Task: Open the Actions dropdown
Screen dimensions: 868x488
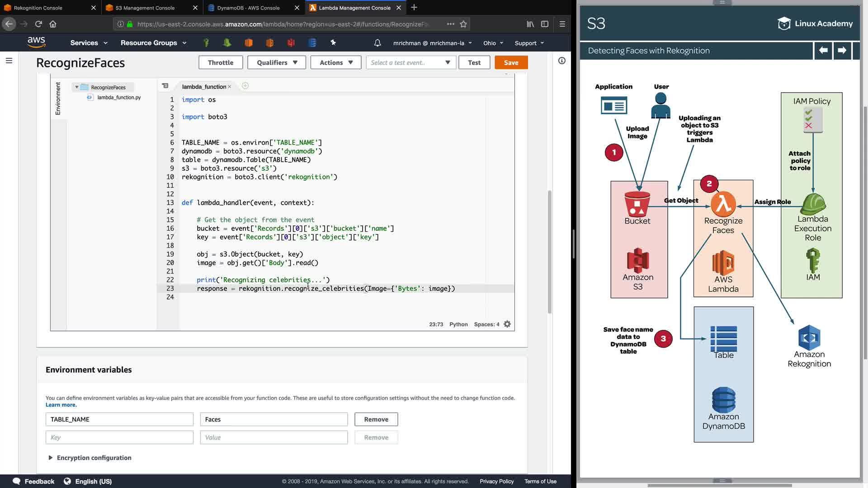Action: click(336, 63)
